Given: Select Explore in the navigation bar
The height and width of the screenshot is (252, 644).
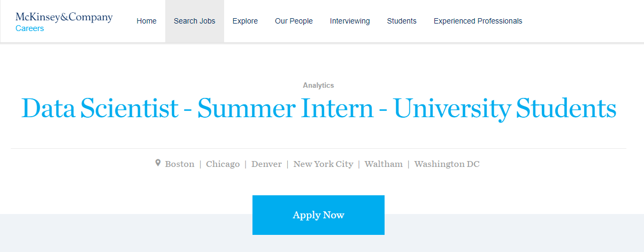Looking at the screenshot, I should click(245, 21).
